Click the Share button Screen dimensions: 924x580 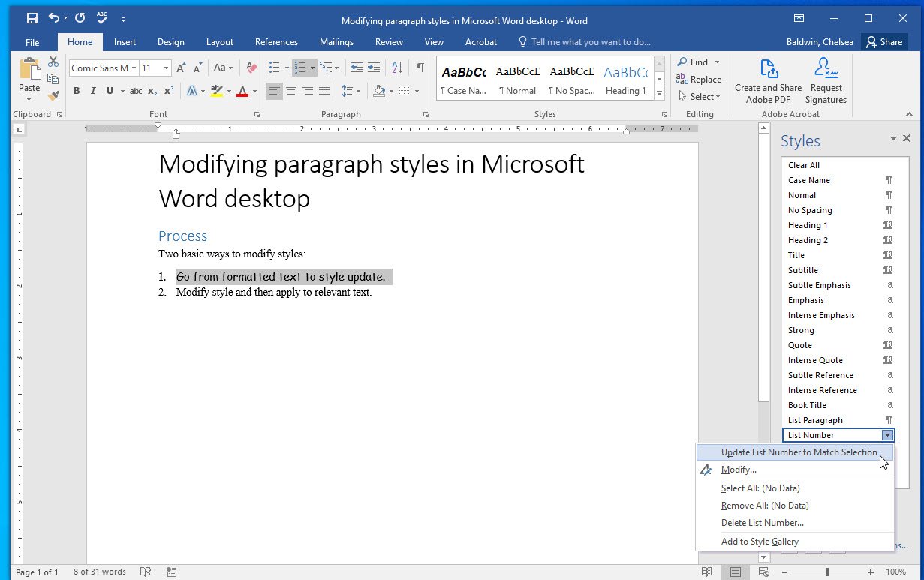[884, 42]
